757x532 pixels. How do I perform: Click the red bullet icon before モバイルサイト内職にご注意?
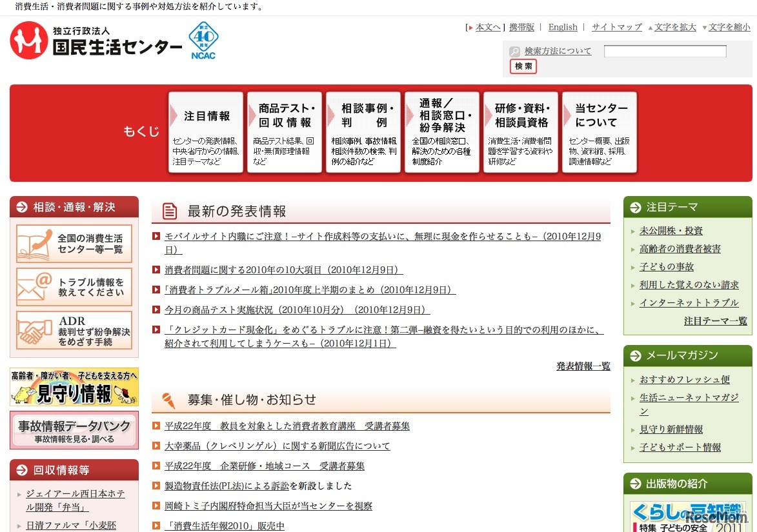click(x=156, y=237)
